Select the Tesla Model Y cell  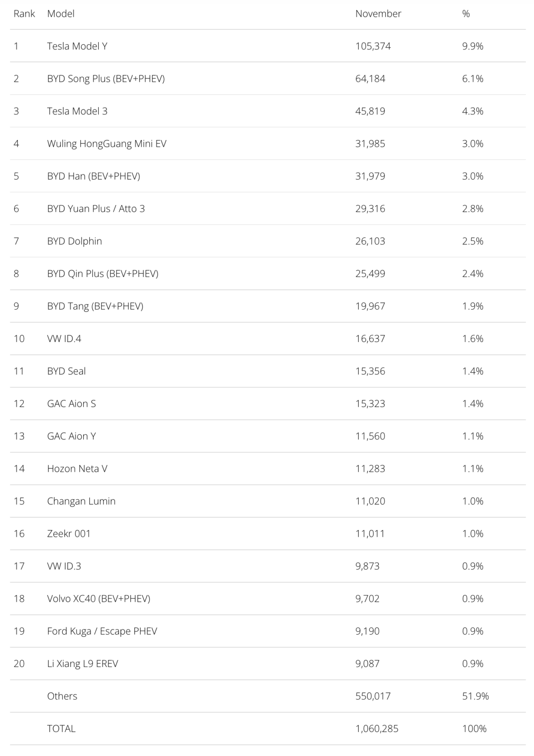[77, 46]
